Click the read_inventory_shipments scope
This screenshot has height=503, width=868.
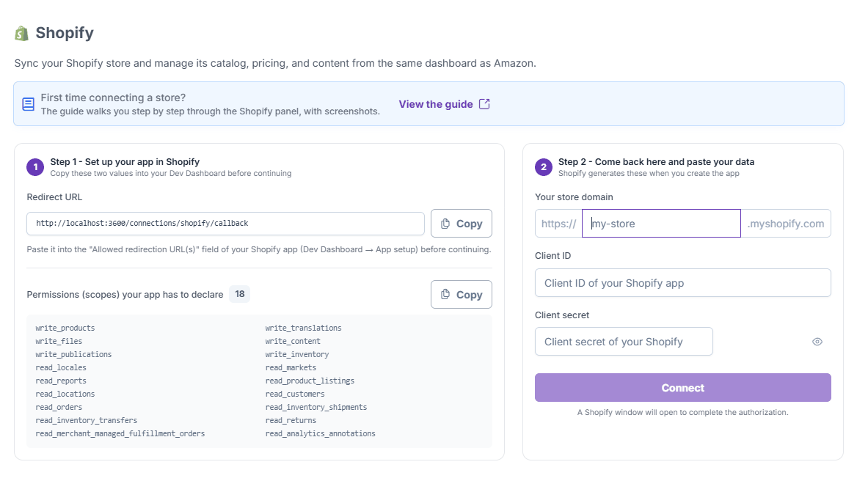click(x=316, y=407)
